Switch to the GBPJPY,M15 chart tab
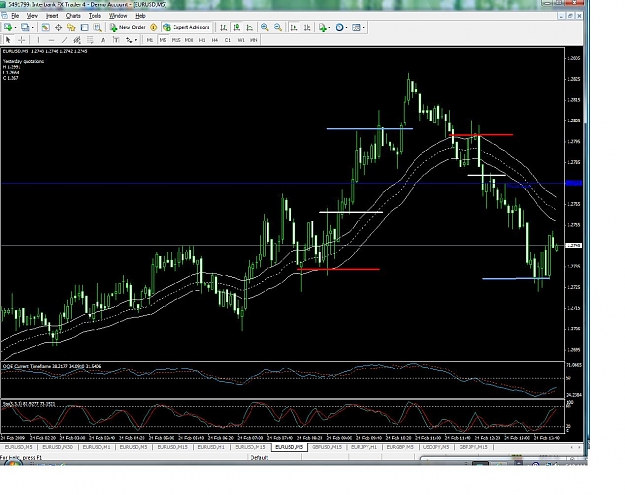625x495 pixels. 473,447
